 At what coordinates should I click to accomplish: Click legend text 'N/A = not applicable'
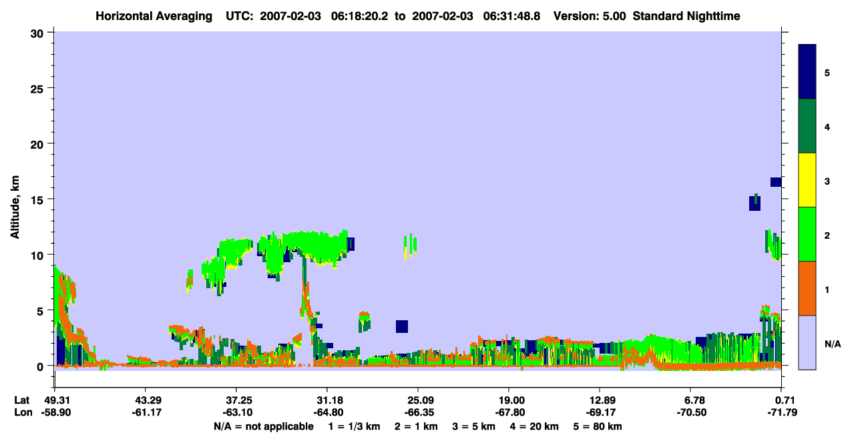264,426
